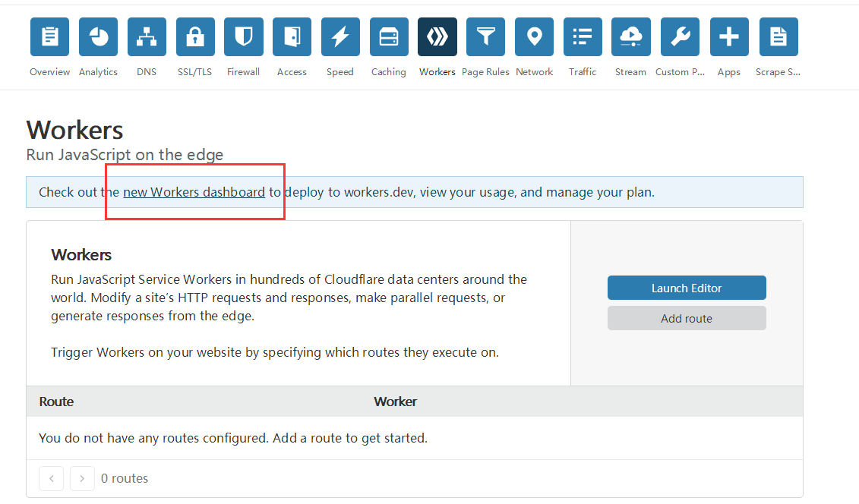This screenshot has width=859, height=504.
Task: Open the Overview clipboard icon
Action: click(49, 37)
